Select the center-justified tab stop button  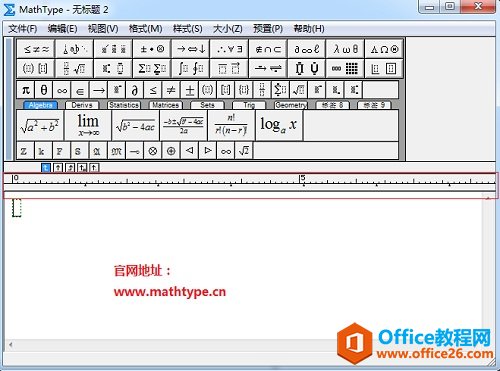58,167
